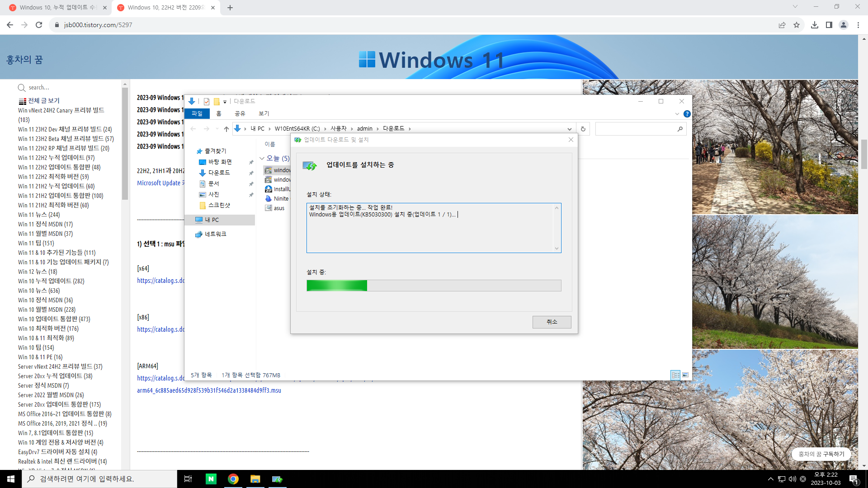This screenshot has width=868, height=488.
Task: Select the Ninite file in list
Action: pos(277,199)
